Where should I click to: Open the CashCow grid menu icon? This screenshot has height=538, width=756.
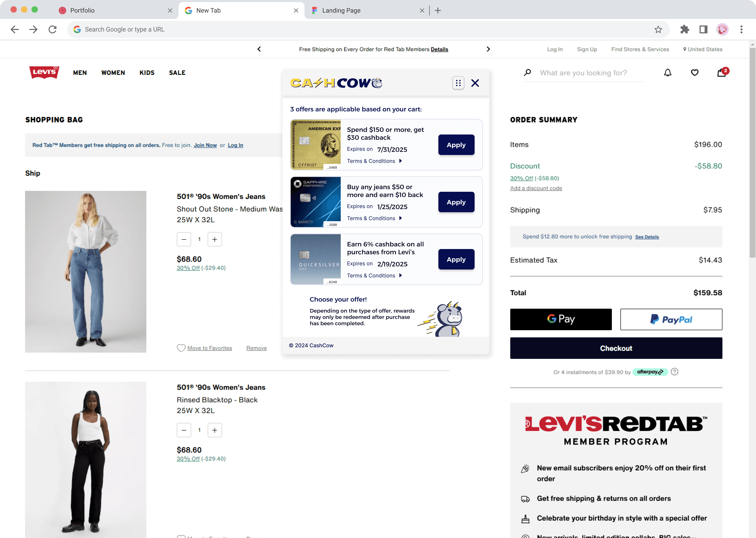[458, 83]
